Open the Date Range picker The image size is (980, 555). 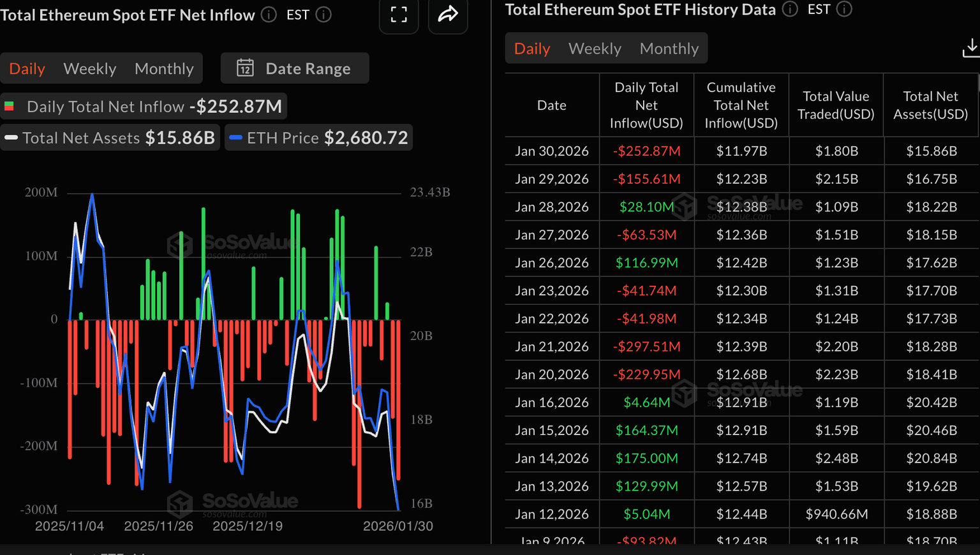point(295,68)
